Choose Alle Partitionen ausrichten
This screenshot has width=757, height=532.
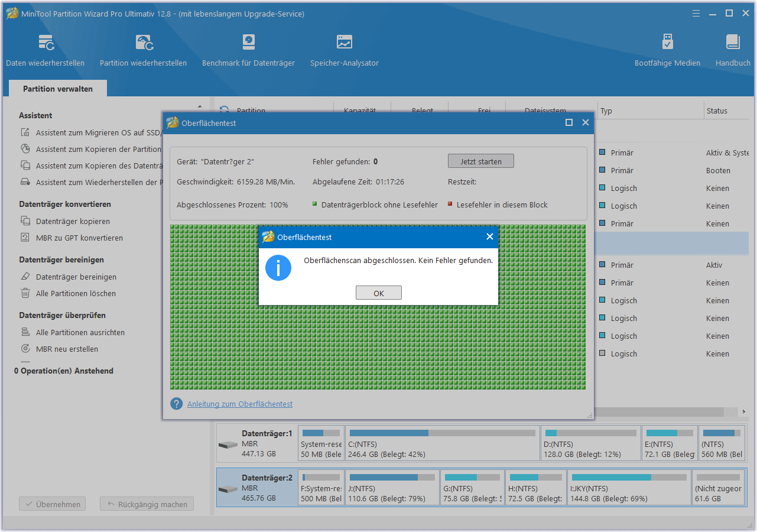80,332
